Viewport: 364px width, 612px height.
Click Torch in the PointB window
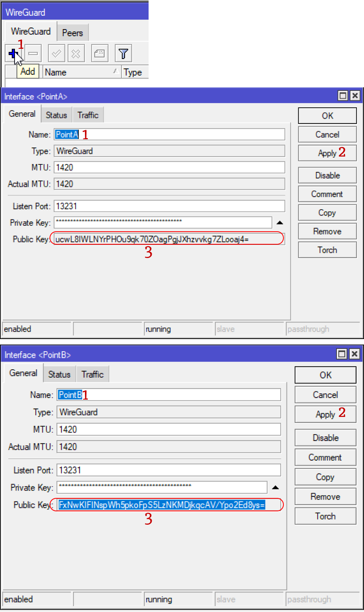(325, 516)
